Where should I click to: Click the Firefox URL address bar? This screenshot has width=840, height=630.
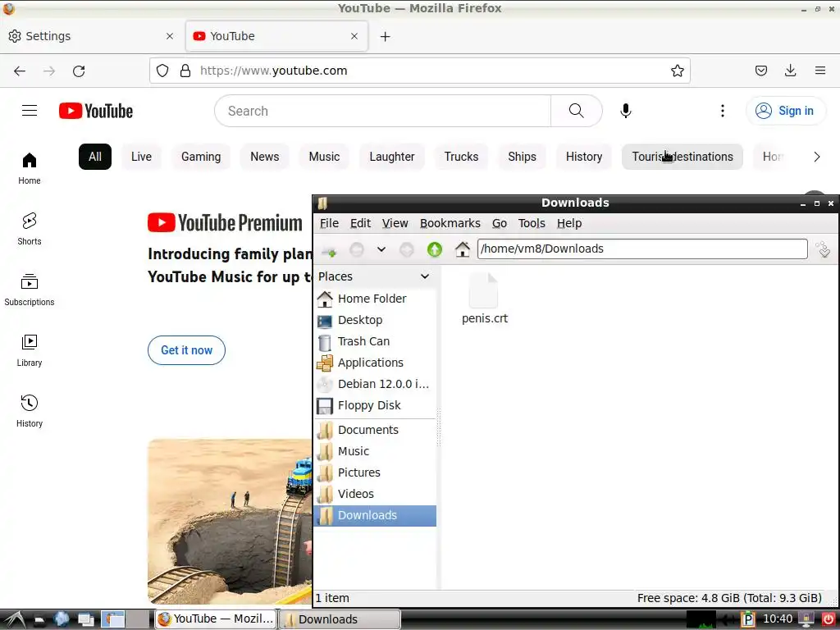419,71
